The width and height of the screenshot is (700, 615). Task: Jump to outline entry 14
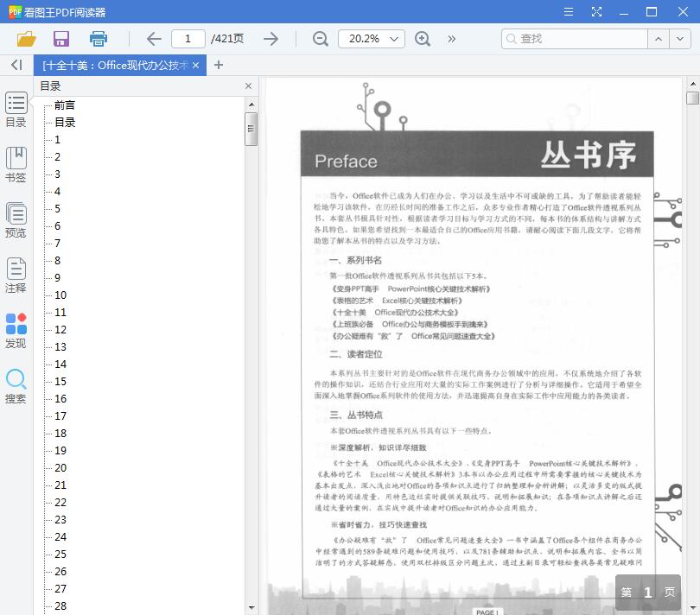[60, 365]
